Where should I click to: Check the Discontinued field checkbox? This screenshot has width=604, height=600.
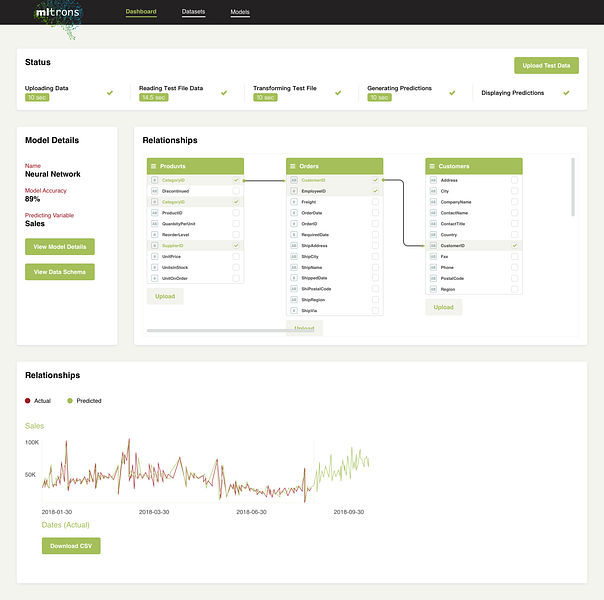(236, 191)
